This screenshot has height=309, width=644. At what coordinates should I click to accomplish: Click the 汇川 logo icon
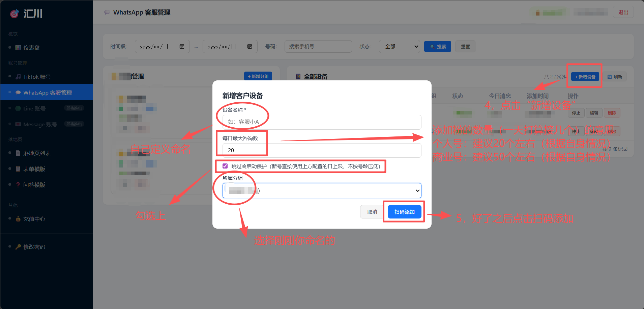[14, 14]
